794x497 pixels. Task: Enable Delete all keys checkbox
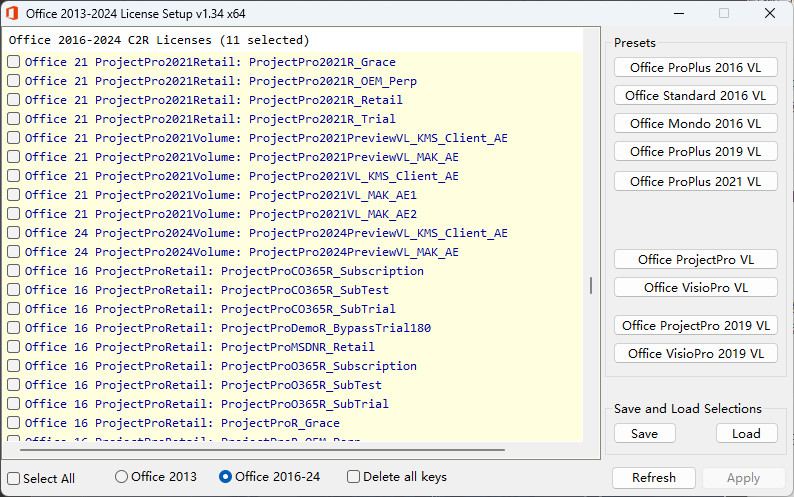pyautogui.click(x=353, y=476)
